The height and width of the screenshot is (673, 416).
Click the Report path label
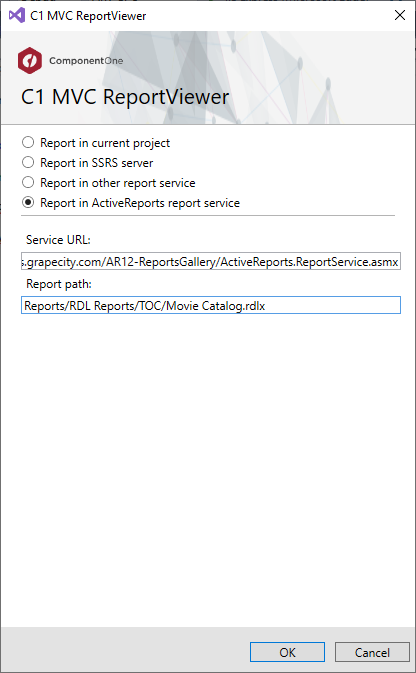59,284
